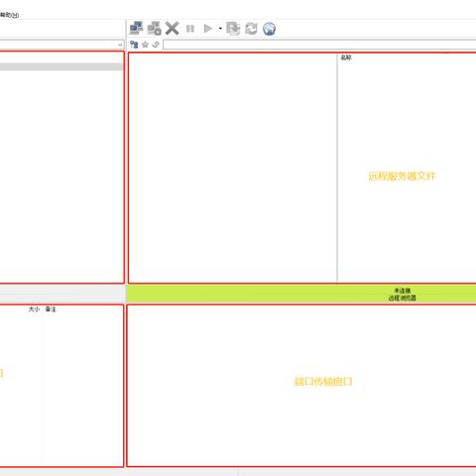Sort by the 大小 column header

tap(34, 309)
